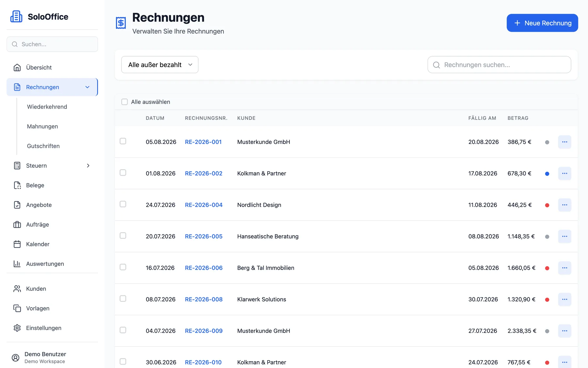Viewport: 588px width, 368px height.
Task: Click the Demo Benutzer avatar icon
Action: pyautogui.click(x=15, y=358)
